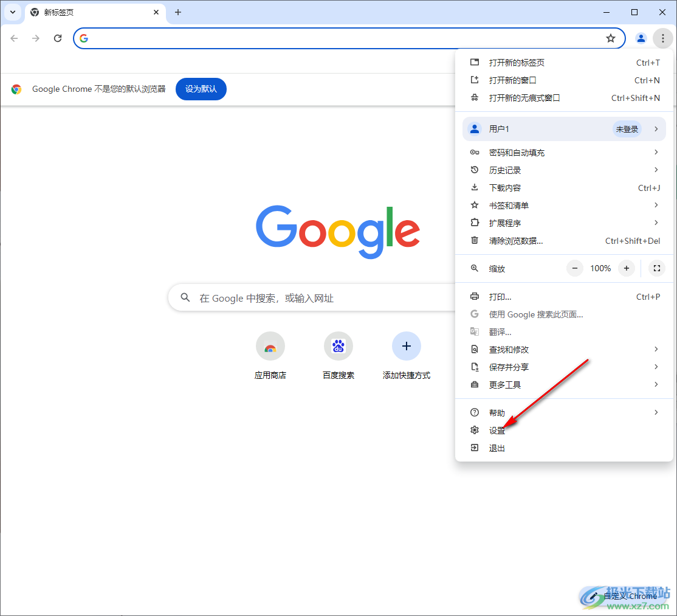The height and width of the screenshot is (616, 677).
Task: Click the save-and-share icon beside 保存并分享
Action: [475, 367]
